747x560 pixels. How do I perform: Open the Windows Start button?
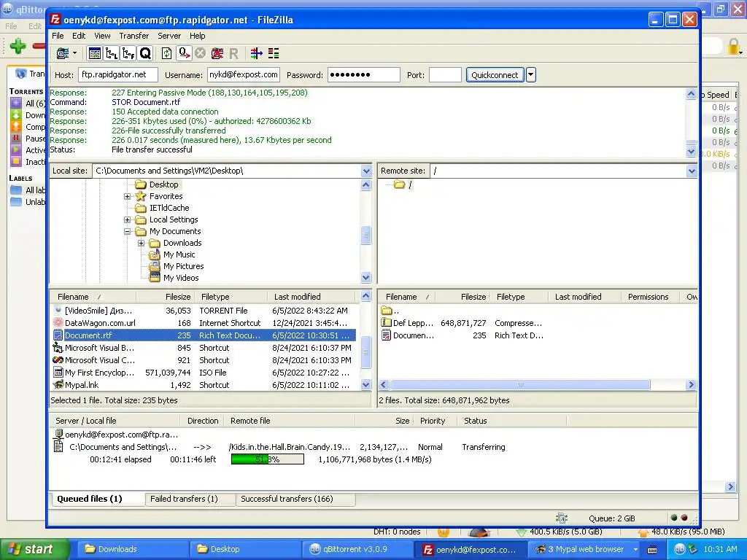34,549
